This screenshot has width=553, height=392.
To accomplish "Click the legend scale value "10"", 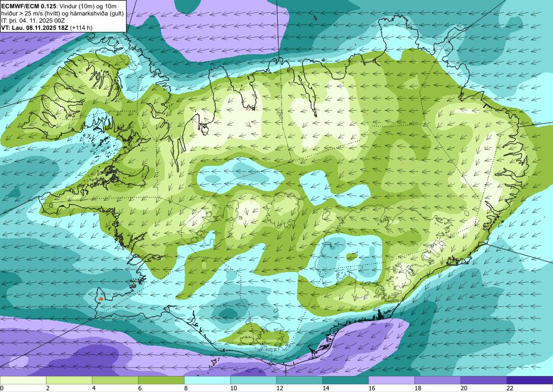I will tap(233, 388).
